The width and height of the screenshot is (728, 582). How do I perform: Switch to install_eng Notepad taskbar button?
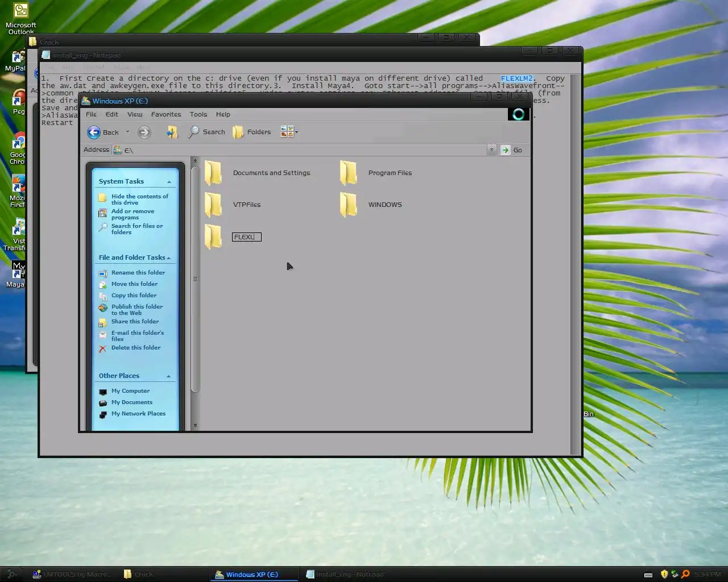point(345,575)
